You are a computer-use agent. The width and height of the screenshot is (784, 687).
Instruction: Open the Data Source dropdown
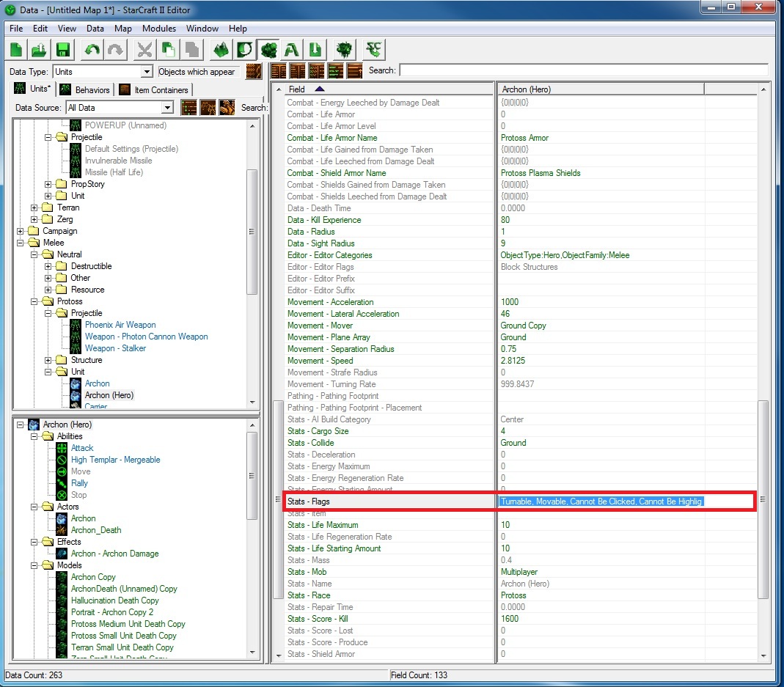[167, 108]
